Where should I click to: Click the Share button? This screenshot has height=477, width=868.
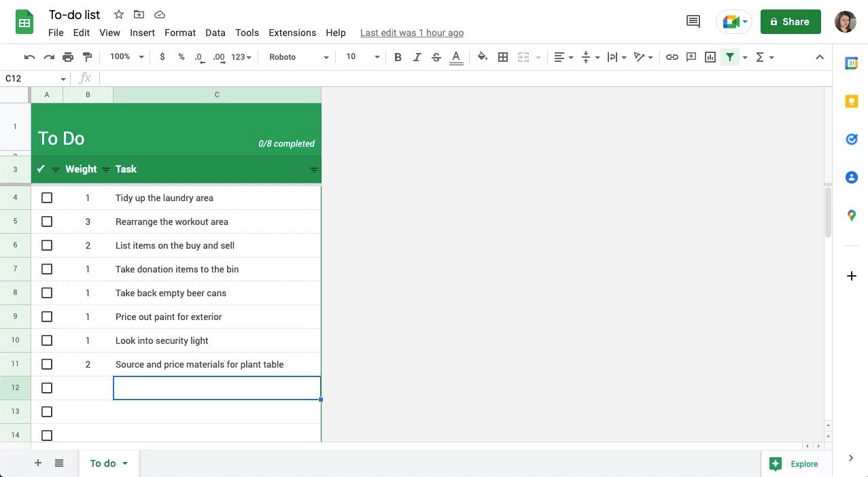791,22
